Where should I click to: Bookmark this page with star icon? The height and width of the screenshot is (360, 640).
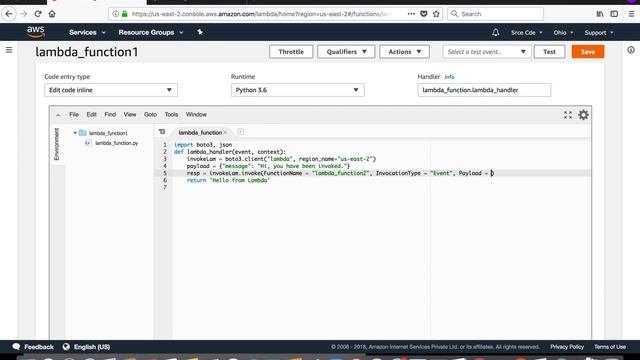(x=436, y=14)
